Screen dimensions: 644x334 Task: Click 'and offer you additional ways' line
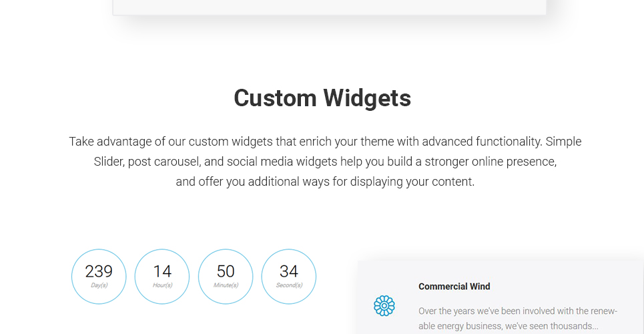tap(325, 182)
